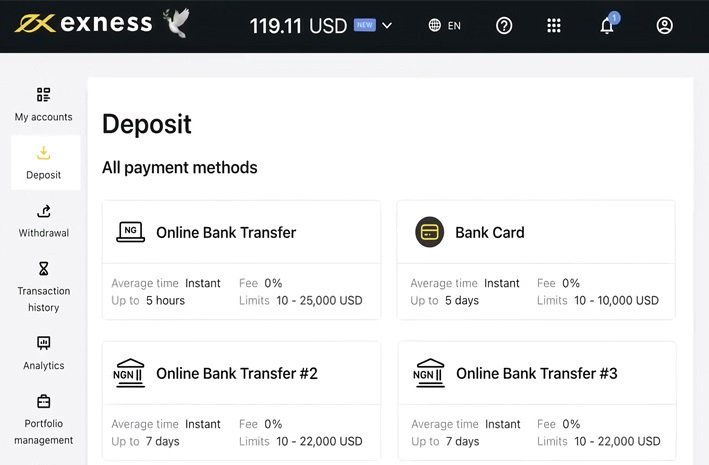The width and height of the screenshot is (709, 465).
Task: Open Transaction history in sidebar
Action: pyautogui.click(x=43, y=286)
